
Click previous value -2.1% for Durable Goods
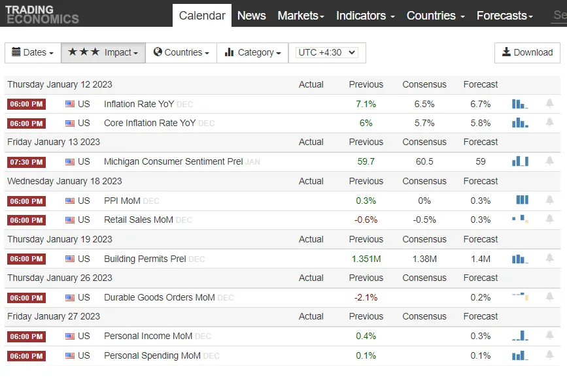pyautogui.click(x=366, y=297)
